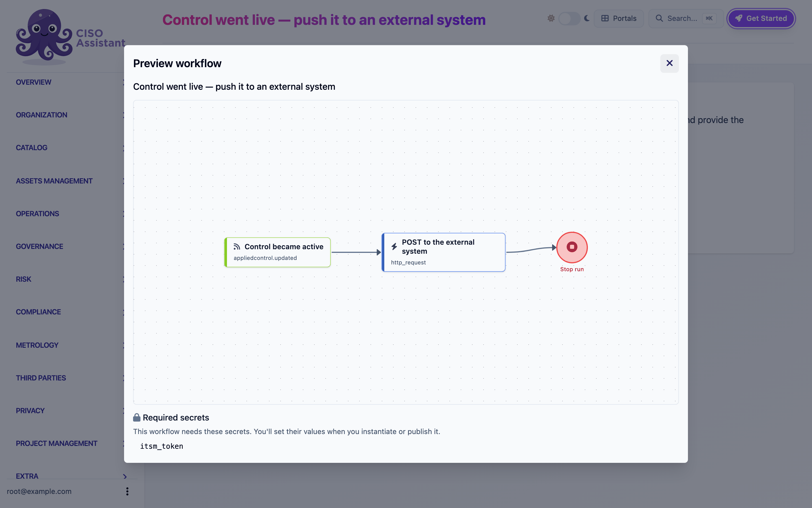Click the Stop run end node icon

click(572, 247)
